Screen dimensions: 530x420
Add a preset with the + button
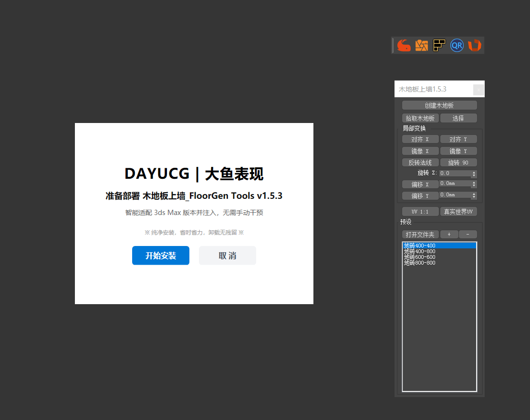coord(449,235)
